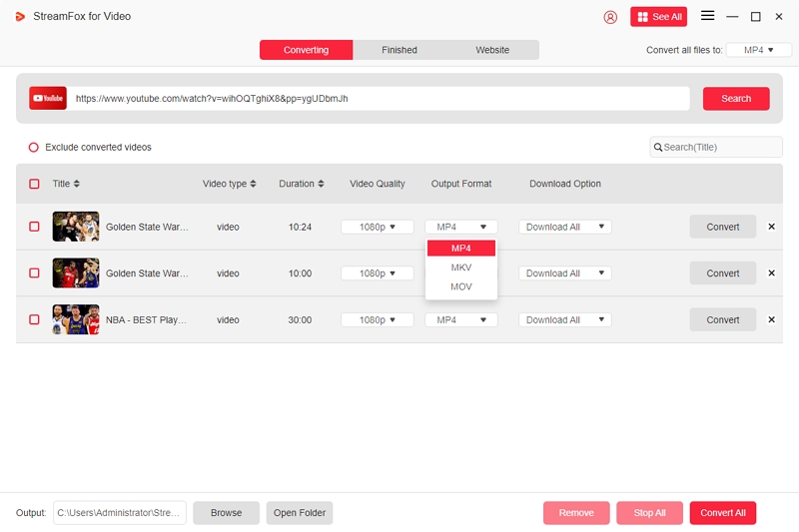Image resolution: width=799 pixels, height=532 pixels.
Task: Sort by Video type arrows
Action: coord(253,184)
